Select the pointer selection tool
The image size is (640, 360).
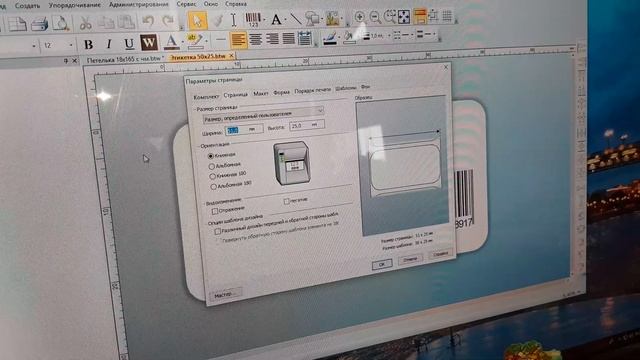[198, 20]
